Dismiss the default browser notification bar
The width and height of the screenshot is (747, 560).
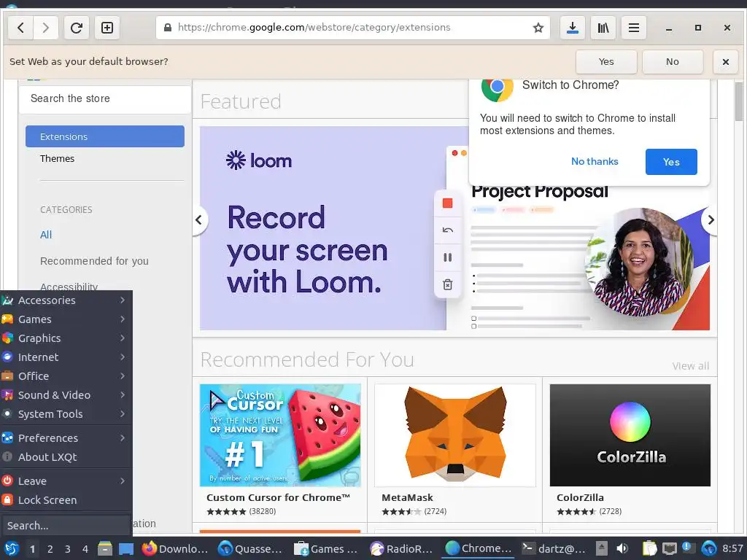(726, 62)
